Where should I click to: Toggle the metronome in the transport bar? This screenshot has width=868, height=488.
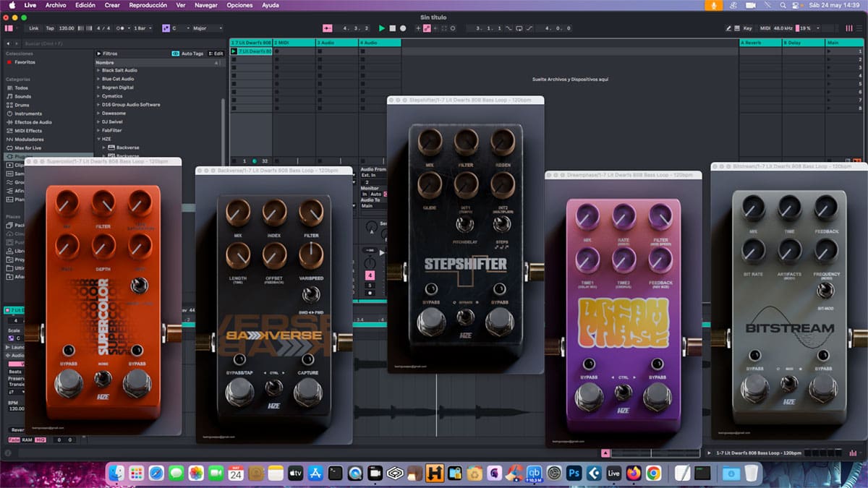tap(121, 28)
